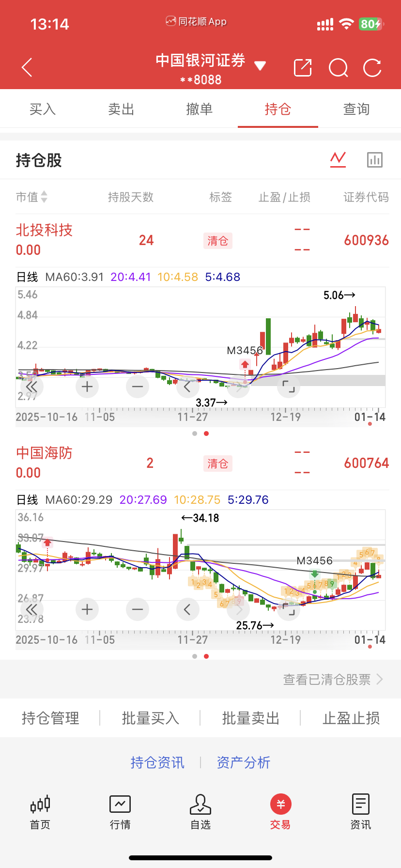Open 行情 in bottom navigation

coord(120,812)
